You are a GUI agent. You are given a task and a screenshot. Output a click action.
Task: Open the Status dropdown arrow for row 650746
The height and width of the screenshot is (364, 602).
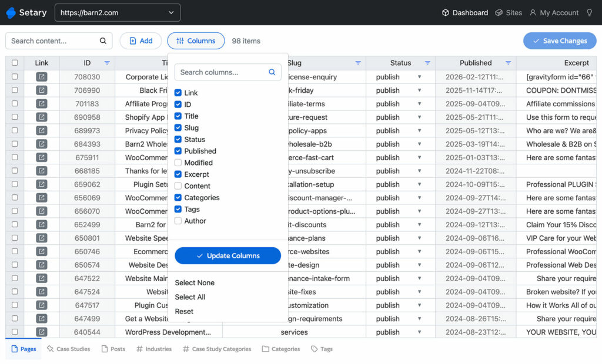[x=419, y=251]
